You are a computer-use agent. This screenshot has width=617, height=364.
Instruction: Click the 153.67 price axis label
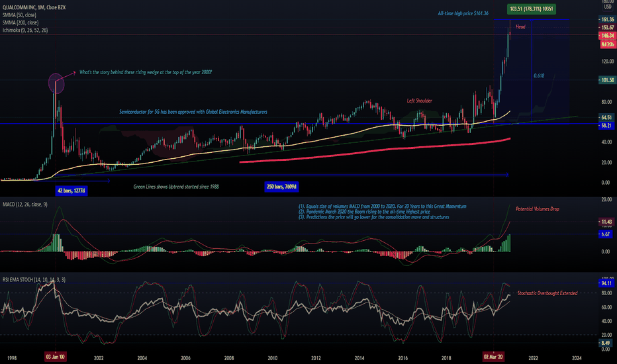[x=607, y=27]
